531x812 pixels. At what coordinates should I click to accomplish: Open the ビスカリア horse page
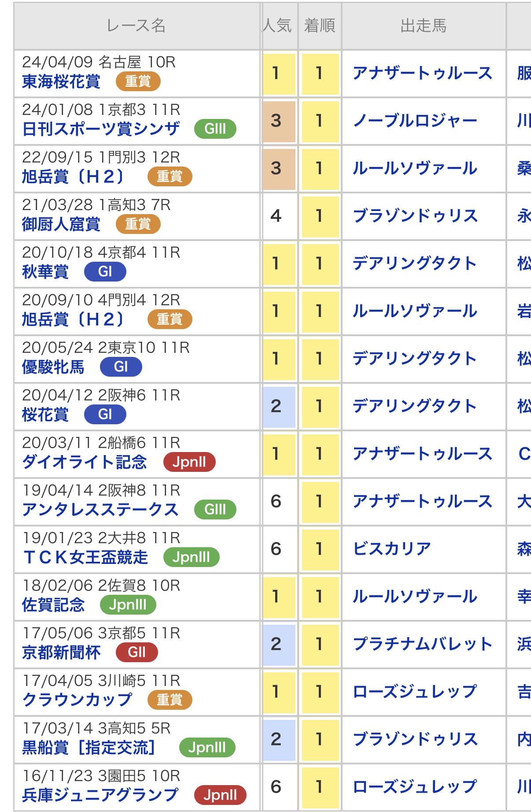(392, 549)
